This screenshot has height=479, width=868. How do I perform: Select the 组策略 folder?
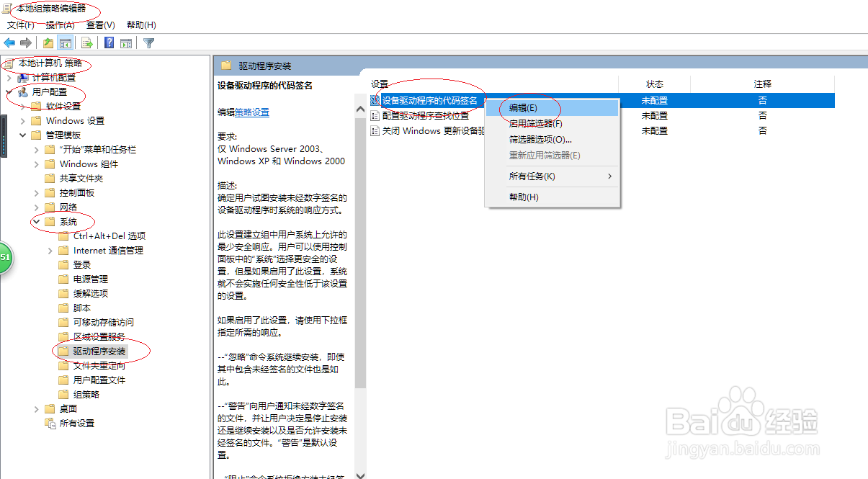pyautogui.click(x=86, y=395)
